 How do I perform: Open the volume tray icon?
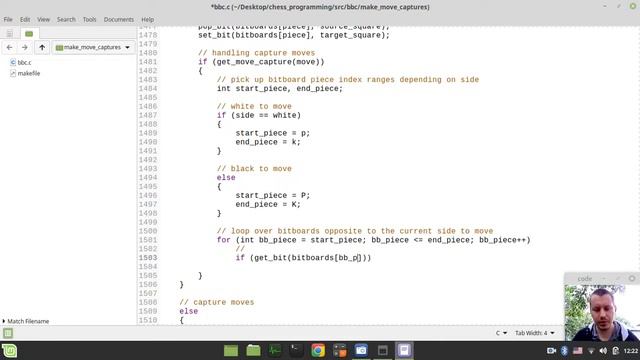pos(603,351)
